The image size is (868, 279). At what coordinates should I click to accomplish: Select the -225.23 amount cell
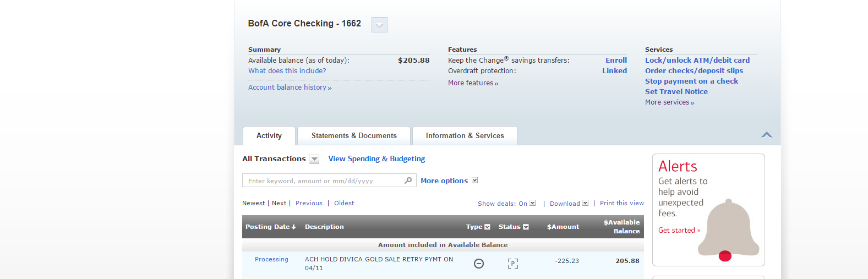tap(566, 261)
